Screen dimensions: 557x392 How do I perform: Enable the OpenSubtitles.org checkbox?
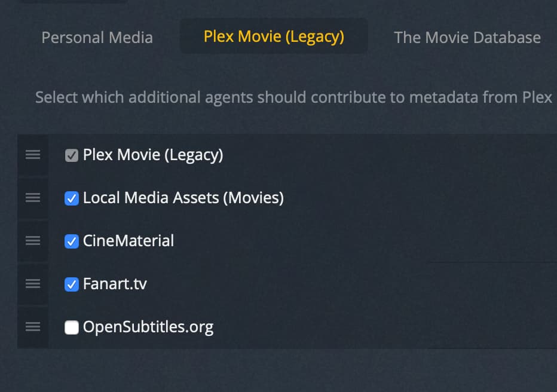(x=72, y=327)
